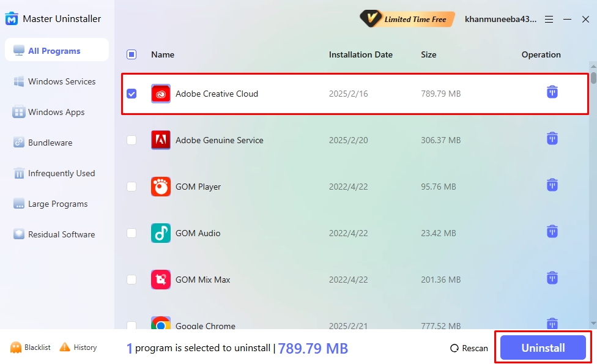Click the 201.36 MB size value

point(440,280)
